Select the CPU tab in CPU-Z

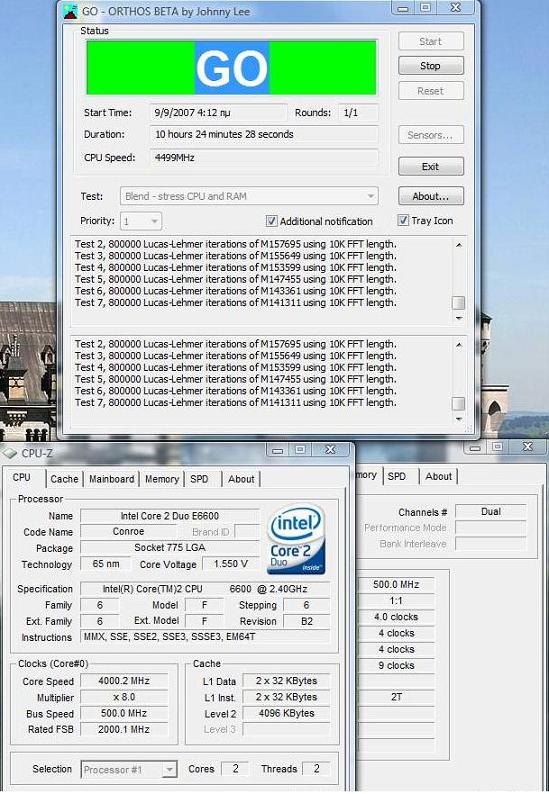[x=22, y=478]
